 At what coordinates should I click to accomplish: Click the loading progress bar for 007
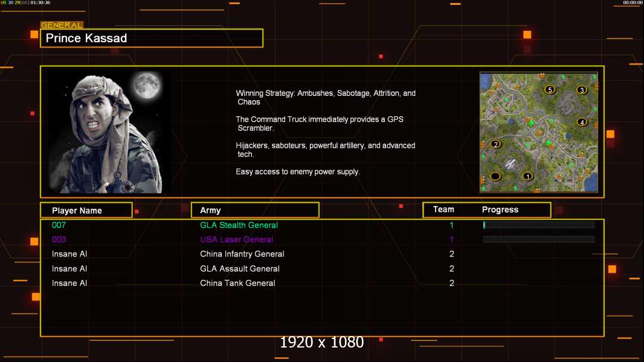point(539,224)
